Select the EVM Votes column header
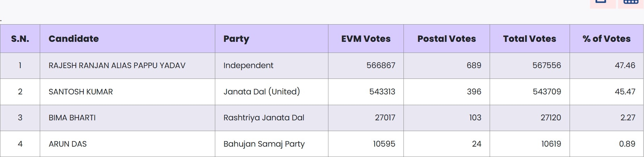 tap(366, 39)
